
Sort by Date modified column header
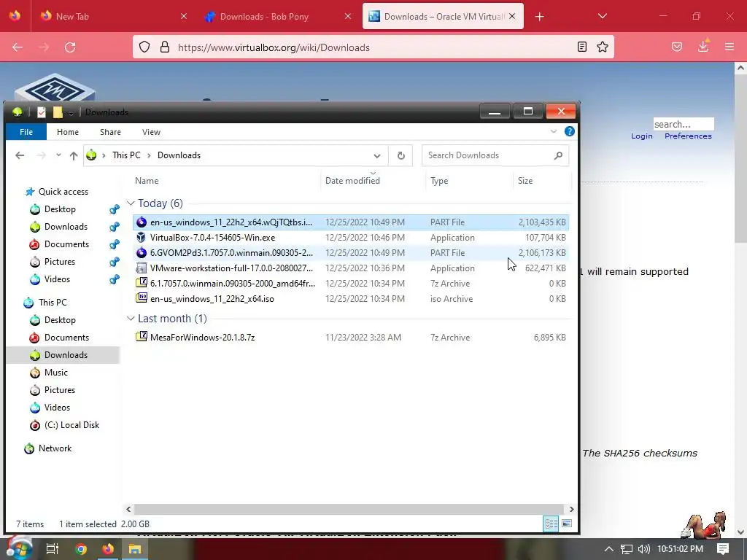352,181
